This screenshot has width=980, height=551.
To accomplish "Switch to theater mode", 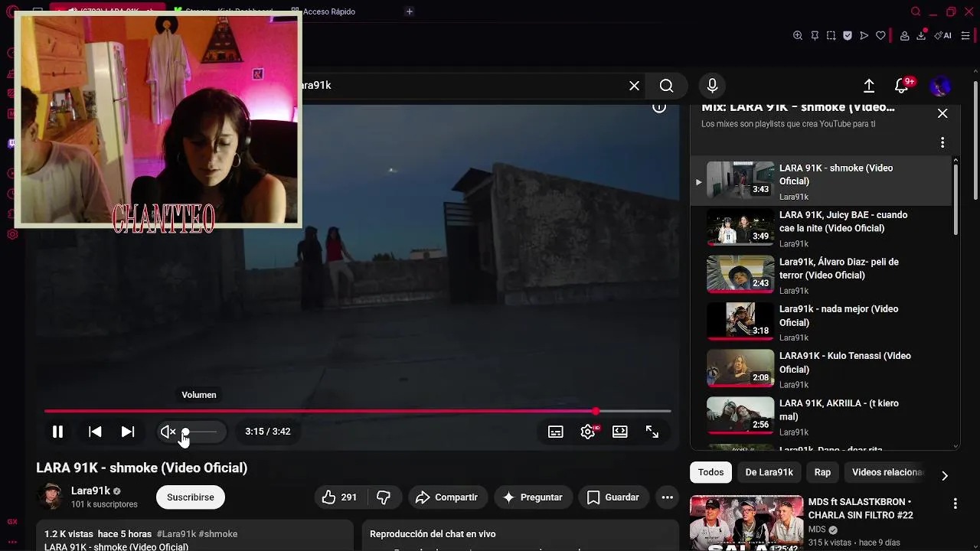I will [620, 432].
